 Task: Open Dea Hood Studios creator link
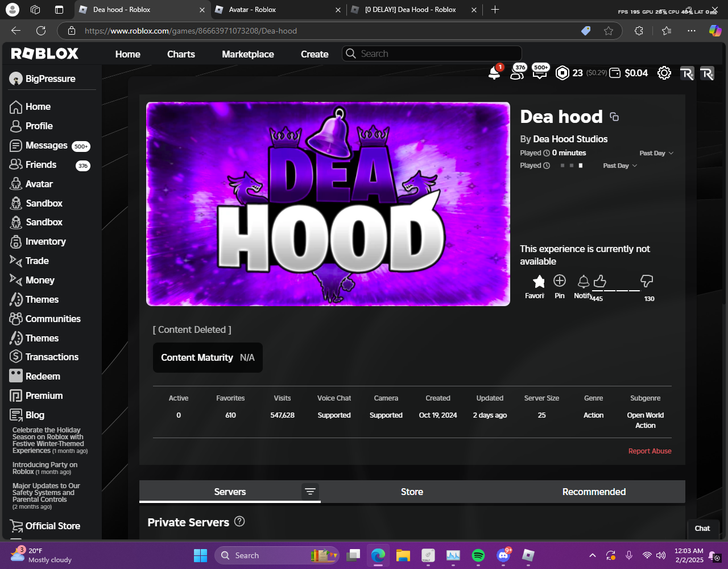pyautogui.click(x=570, y=139)
